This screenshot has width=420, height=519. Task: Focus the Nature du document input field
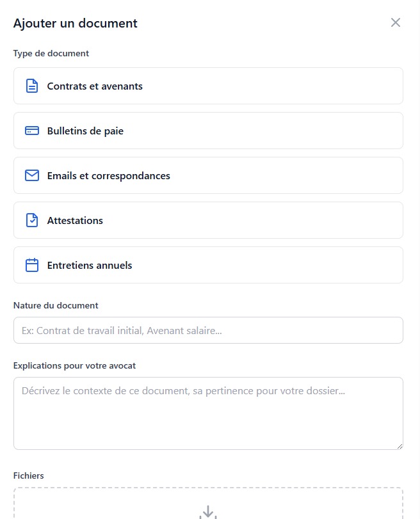(x=208, y=330)
